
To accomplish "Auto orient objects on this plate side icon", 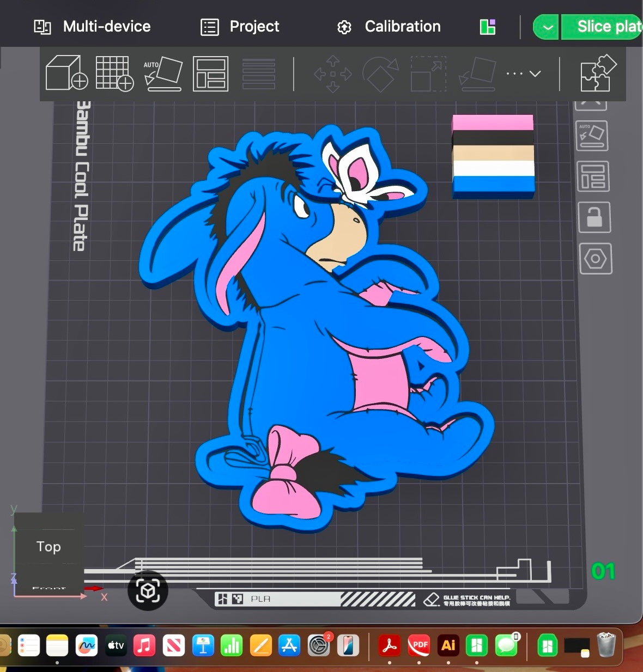I will point(592,136).
